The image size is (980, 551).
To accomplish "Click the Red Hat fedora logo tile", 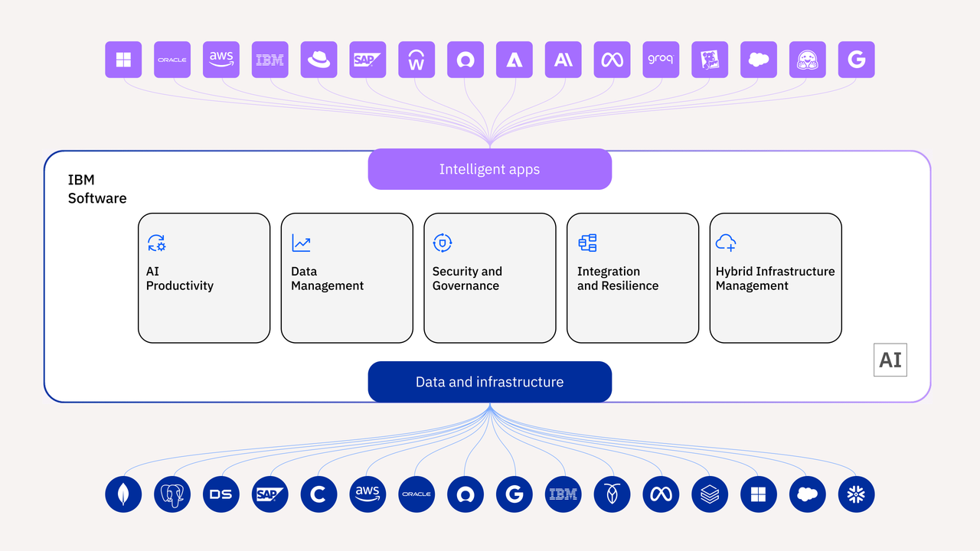I will coord(319,60).
